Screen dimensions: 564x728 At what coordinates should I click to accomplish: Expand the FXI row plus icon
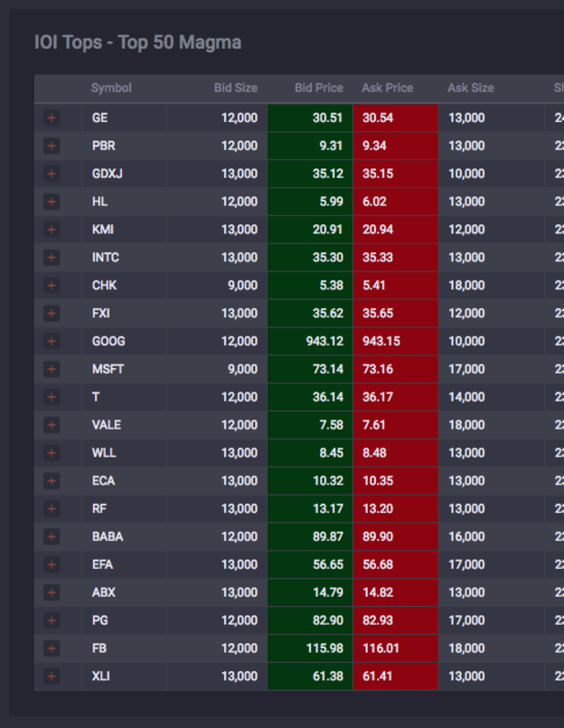pyautogui.click(x=52, y=314)
